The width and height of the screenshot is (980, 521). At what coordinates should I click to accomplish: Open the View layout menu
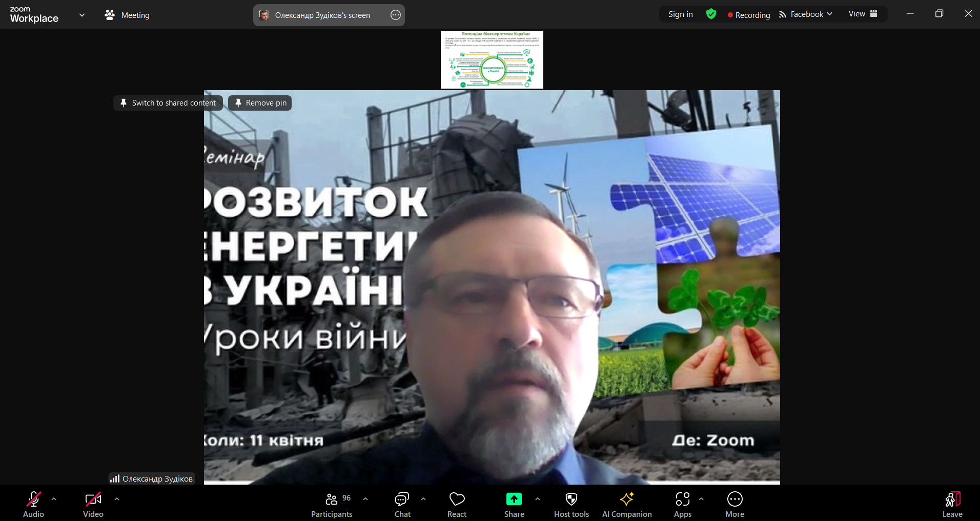(863, 14)
